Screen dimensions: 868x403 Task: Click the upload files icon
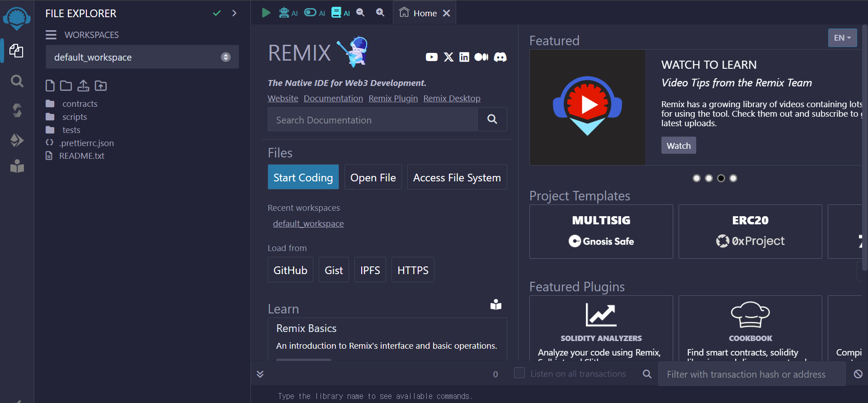pos(83,85)
